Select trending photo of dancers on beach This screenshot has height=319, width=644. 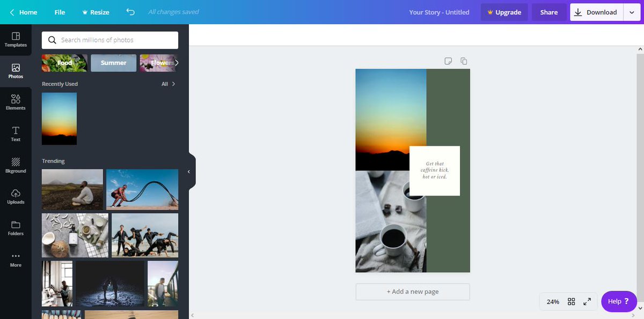point(145,235)
